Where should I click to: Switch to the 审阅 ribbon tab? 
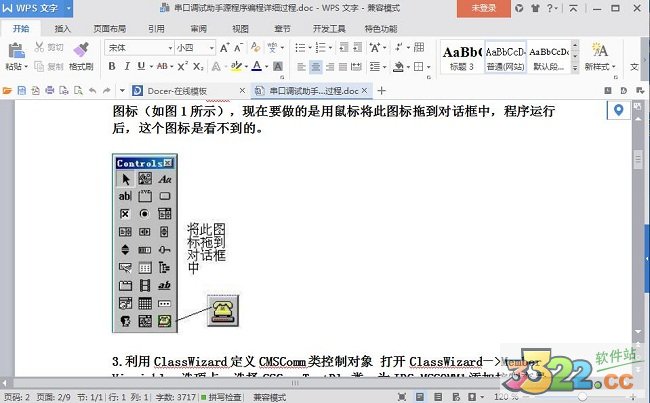tap(198, 29)
